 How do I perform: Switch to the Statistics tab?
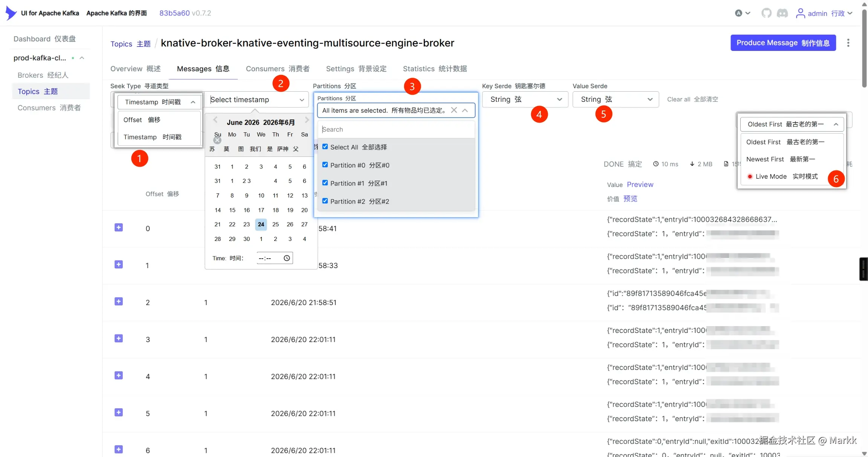[x=435, y=69]
